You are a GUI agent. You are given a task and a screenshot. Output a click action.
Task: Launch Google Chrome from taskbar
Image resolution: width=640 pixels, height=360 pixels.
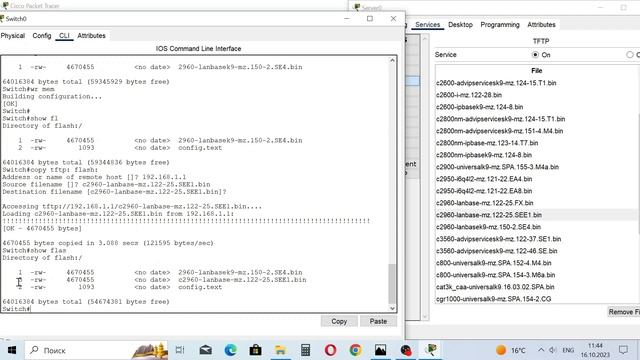[356, 350]
